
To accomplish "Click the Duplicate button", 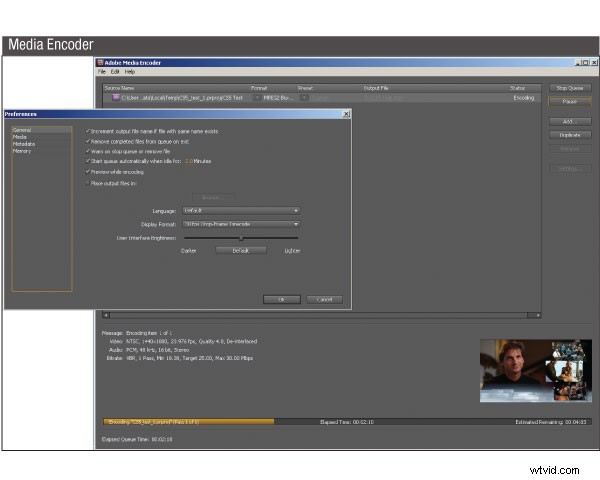I will 570,135.
